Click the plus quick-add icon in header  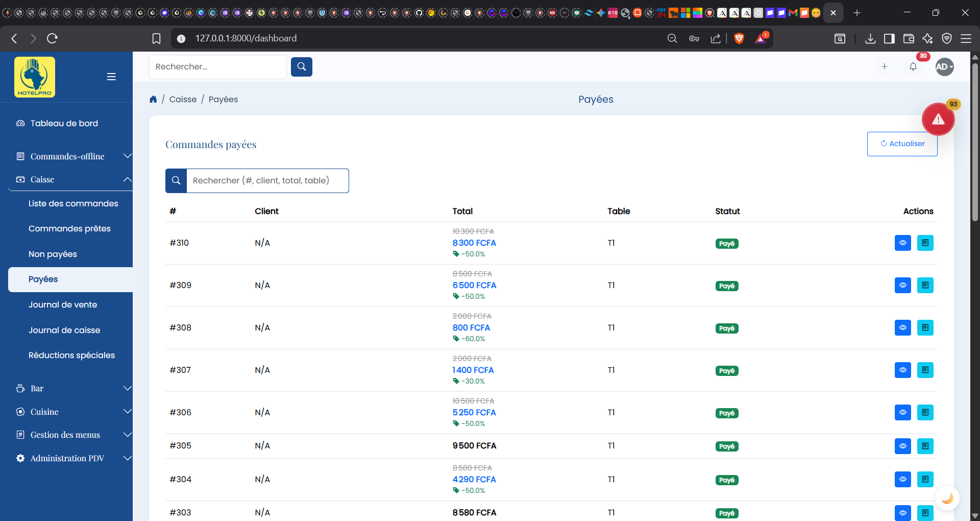885,66
